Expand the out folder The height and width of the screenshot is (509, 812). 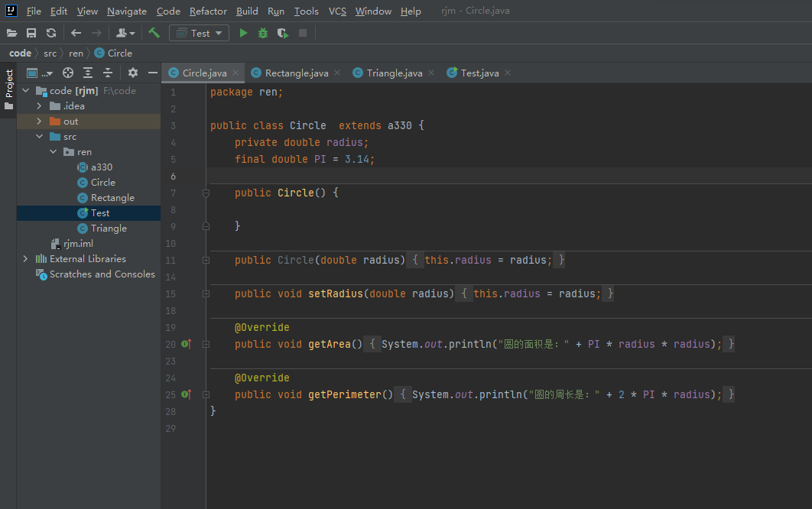(39, 122)
